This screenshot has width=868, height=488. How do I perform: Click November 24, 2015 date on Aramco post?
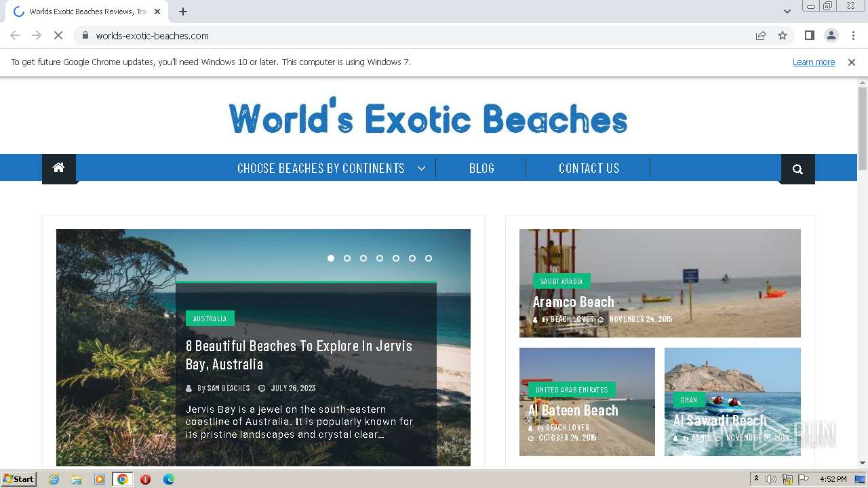[641, 319]
